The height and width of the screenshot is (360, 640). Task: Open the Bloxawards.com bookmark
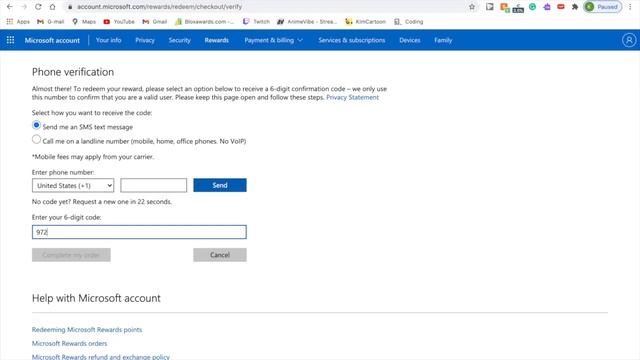coord(204,22)
